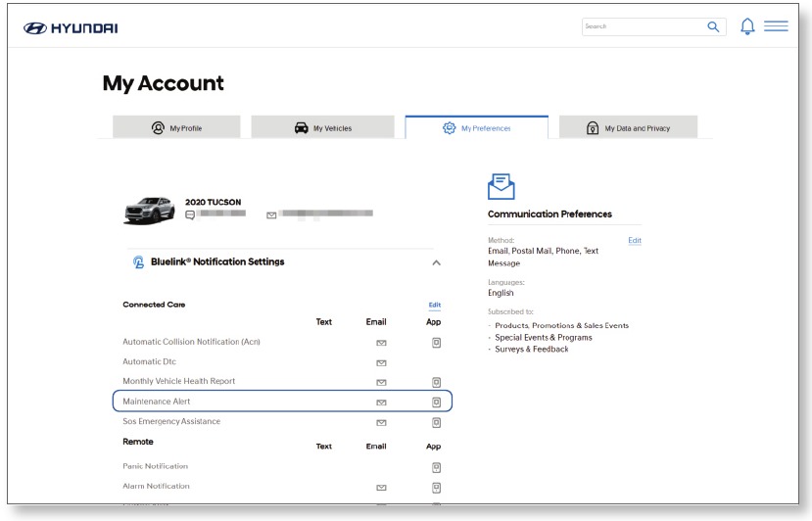Switch to the My Profile tab

pyautogui.click(x=176, y=127)
